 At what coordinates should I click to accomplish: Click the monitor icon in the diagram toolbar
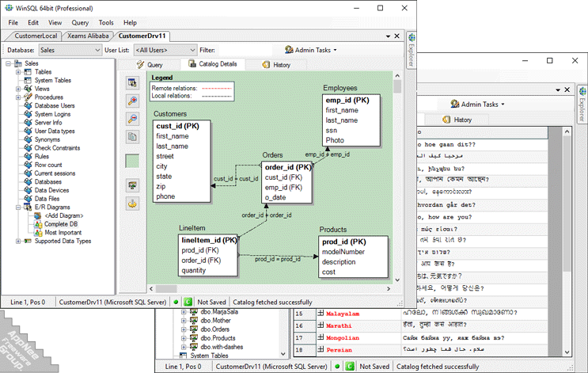pyautogui.click(x=132, y=185)
